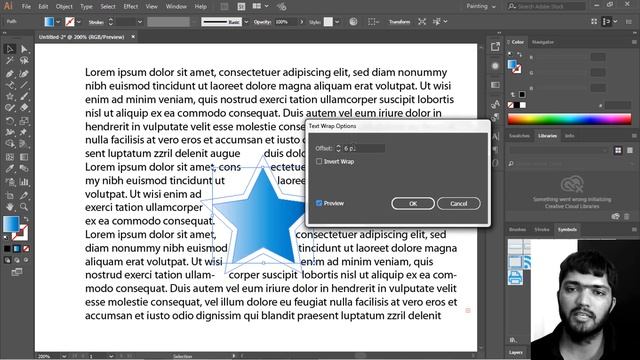This screenshot has height=360, width=640.
Task: Select the Line Segment tool
Action: (24, 85)
